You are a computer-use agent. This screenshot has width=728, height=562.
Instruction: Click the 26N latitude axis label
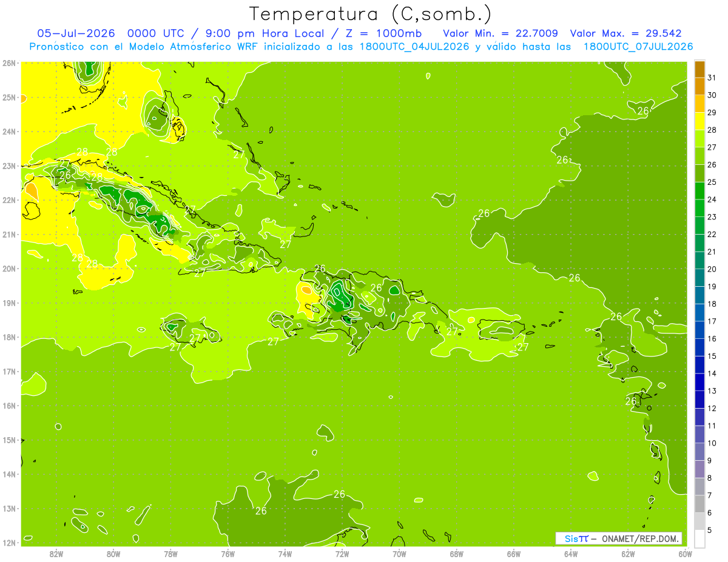pyautogui.click(x=9, y=62)
